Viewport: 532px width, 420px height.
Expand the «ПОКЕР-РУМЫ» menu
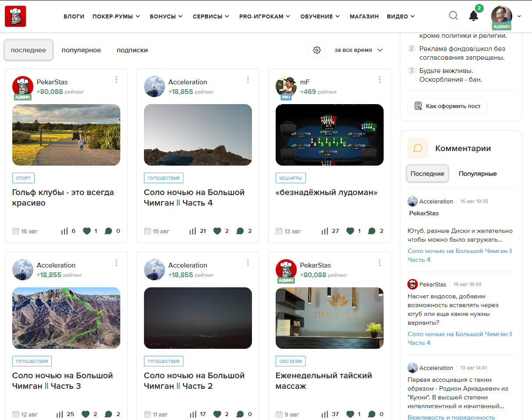tap(116, 16)
